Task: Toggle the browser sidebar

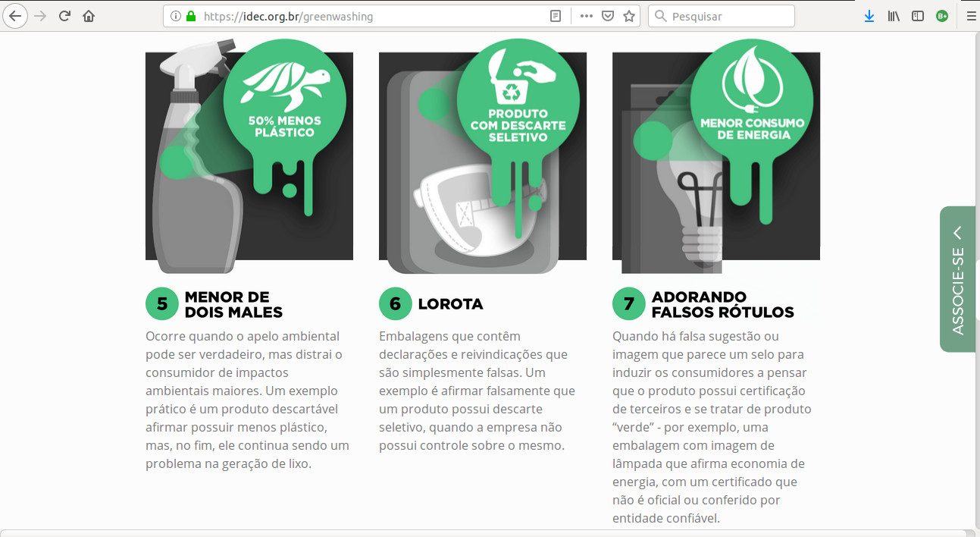Action: [x=918, y=16]
